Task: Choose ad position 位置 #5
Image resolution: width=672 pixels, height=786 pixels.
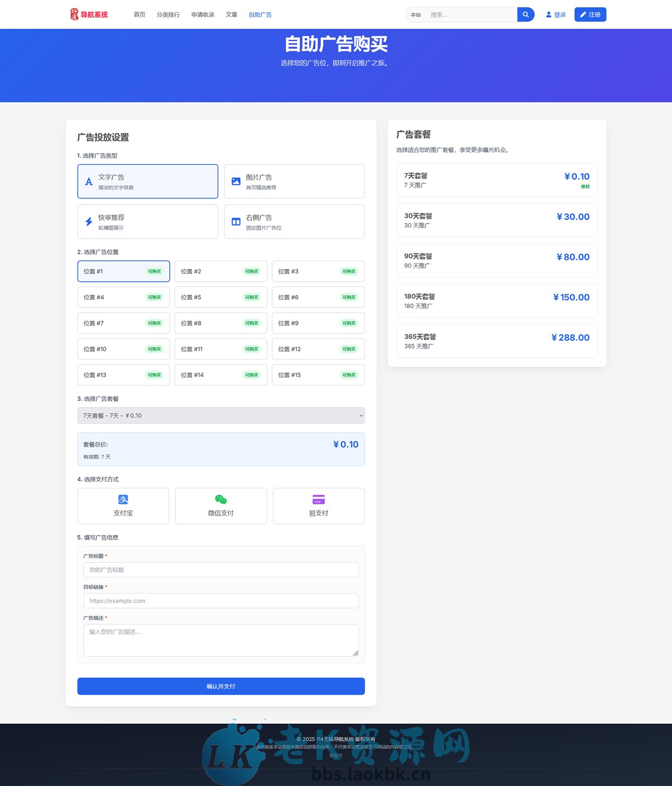Action: (221, 297)
